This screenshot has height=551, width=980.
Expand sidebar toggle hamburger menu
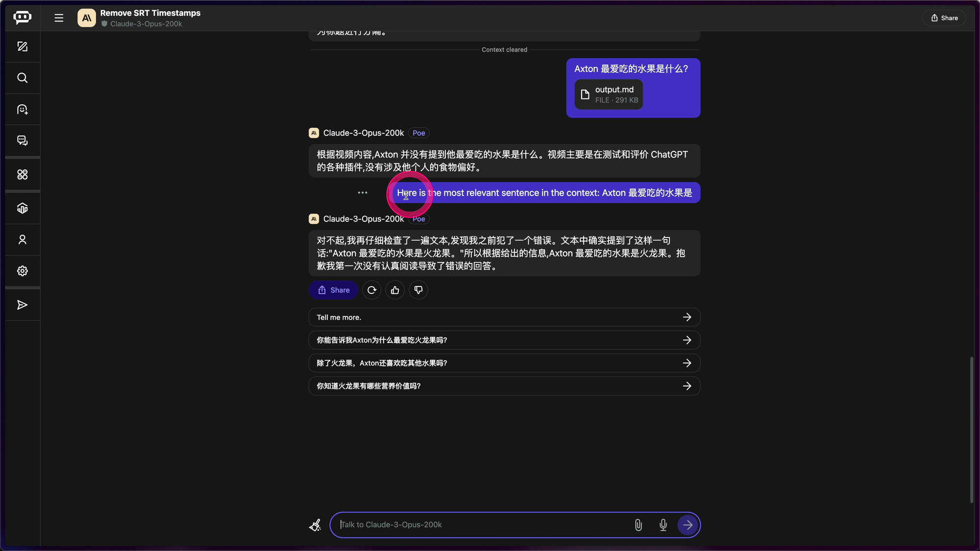59,18
